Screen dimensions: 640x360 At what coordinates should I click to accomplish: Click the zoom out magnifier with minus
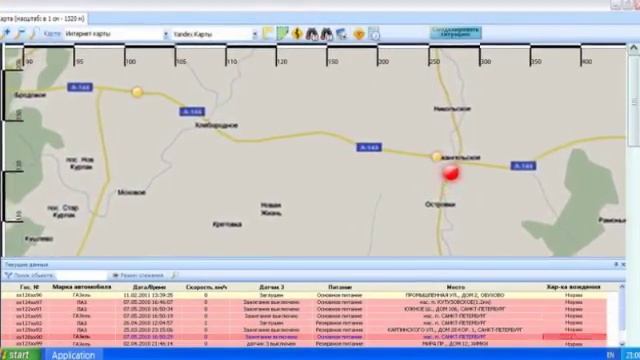(19, 34)
